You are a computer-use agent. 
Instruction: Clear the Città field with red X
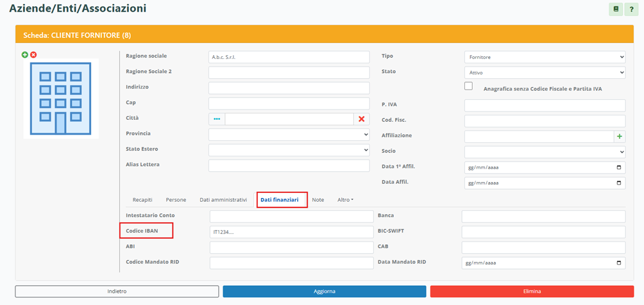coord(362,119)
